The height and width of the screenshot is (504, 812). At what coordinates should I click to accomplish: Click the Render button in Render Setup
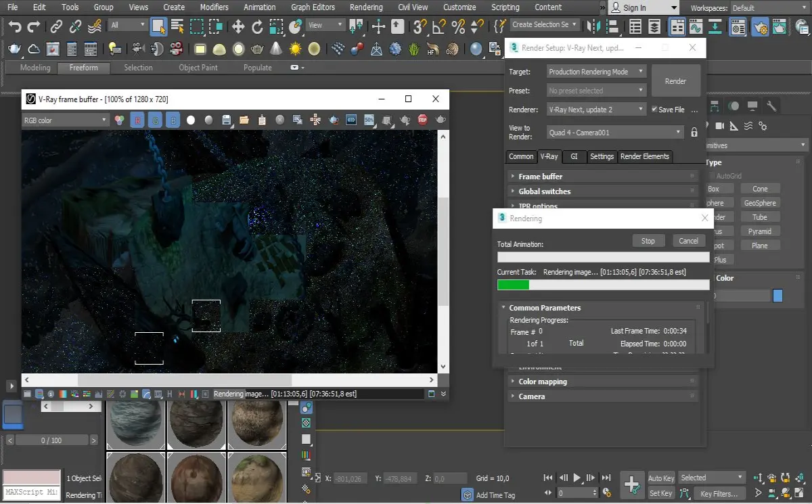(x=675, y=81)
